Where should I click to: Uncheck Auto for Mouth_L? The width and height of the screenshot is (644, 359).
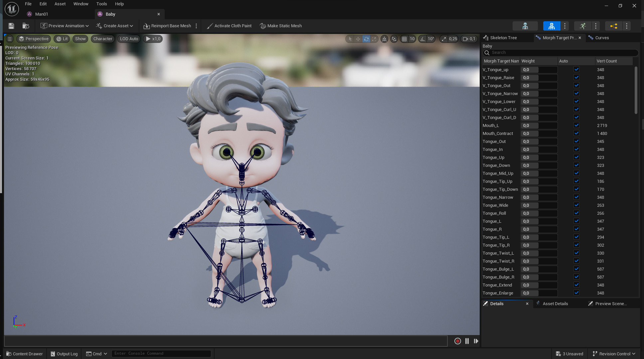tap(576, 125)
